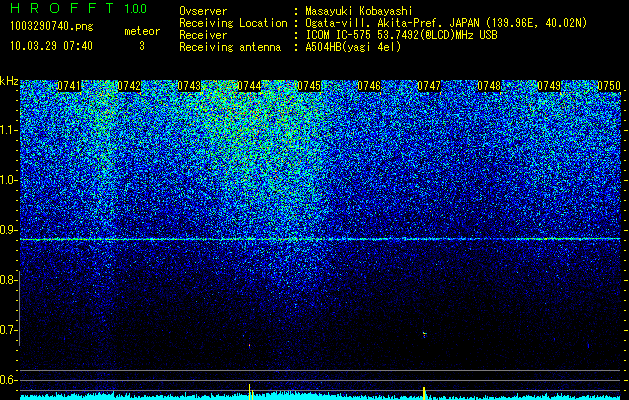This screenshot has width=629, height=400.
Task: Click the small red echo dot below 0744
Action: click(250, 345)
